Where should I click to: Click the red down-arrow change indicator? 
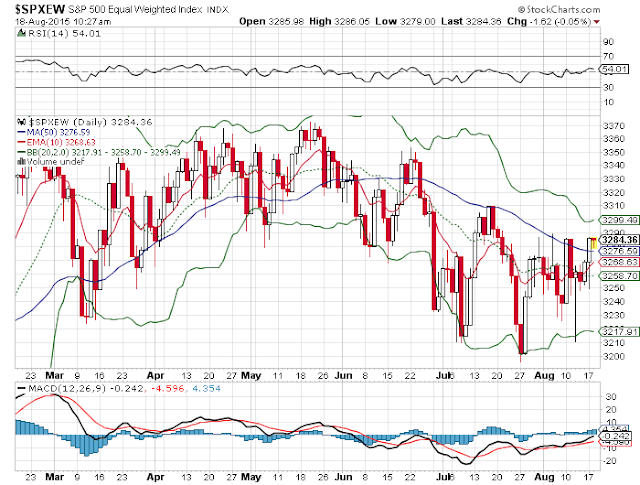pyautogui.click(x=597, y=22)
